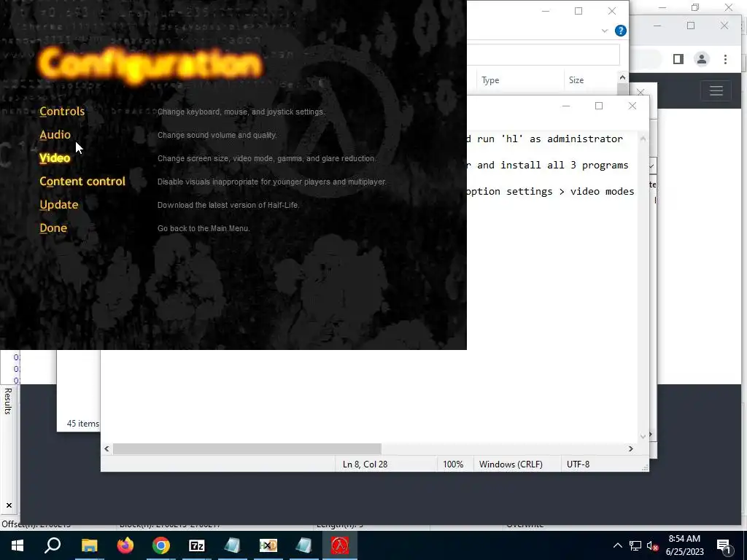The image size is (747, 560).
Task: Launch Firefox from the taskbar
Action: click(x=125, y=545)
